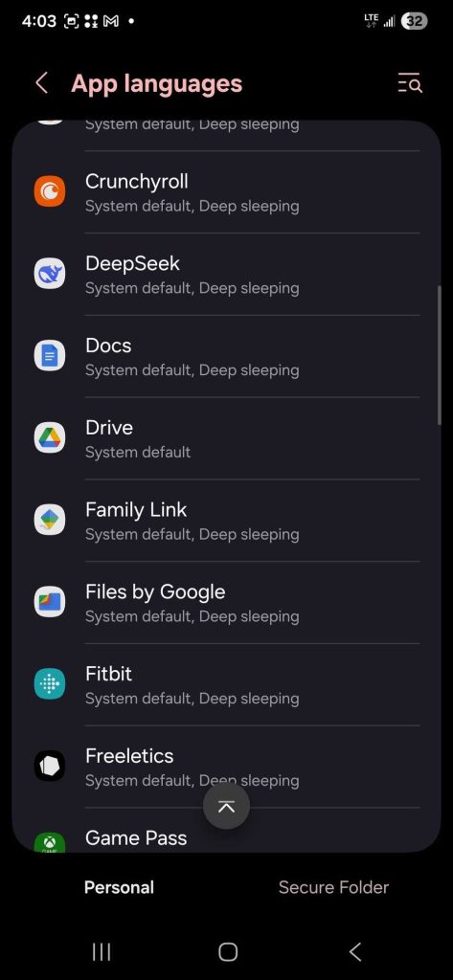453x980 pixels.
Task: Tap the Crunchyroll app icon
Action: (50, 191)
